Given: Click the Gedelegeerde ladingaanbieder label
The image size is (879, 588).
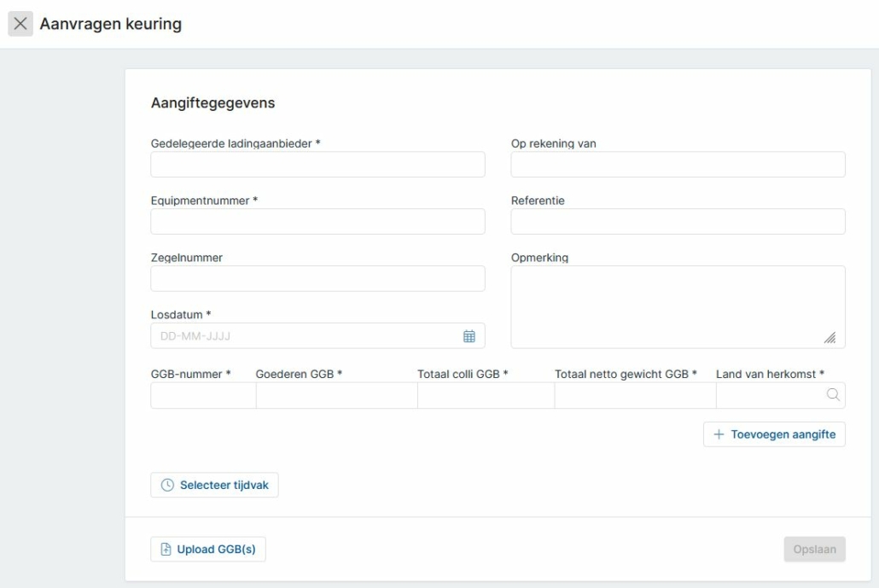Looking at the screenshot, I should point(236,143).
